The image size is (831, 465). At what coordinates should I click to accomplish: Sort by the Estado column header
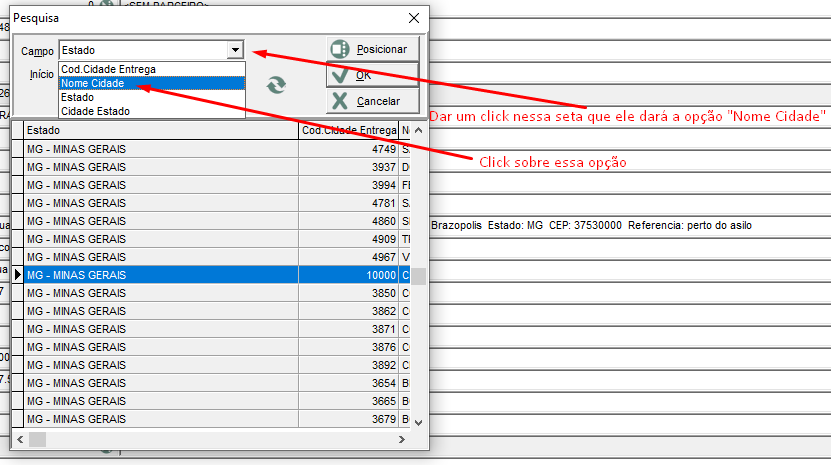click(x=160, y=130)
